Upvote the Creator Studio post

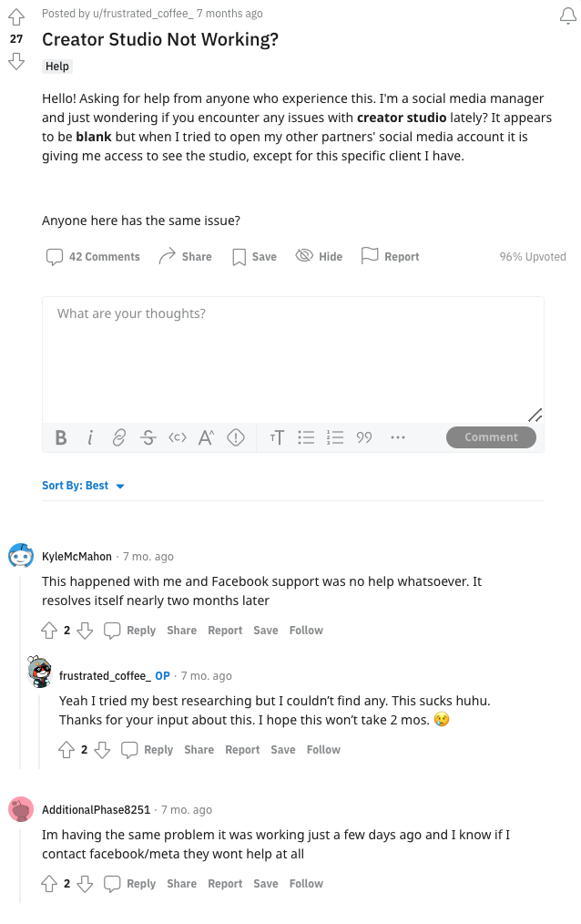click(x=15, y=16)
